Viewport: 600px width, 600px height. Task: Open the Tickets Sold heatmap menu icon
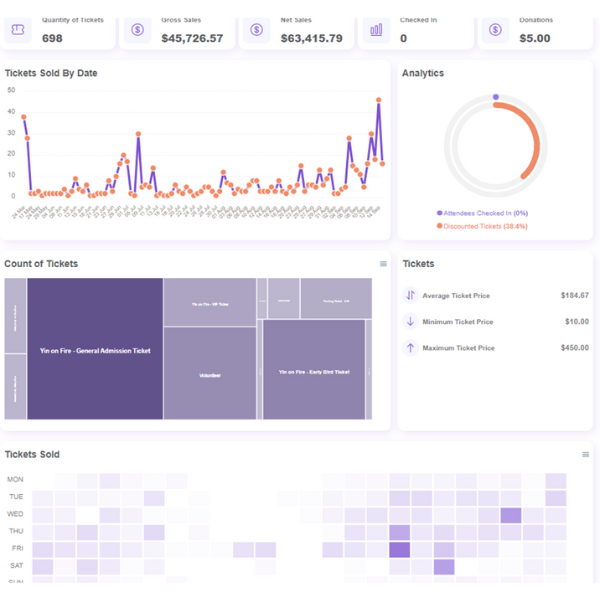pos(585,454)
